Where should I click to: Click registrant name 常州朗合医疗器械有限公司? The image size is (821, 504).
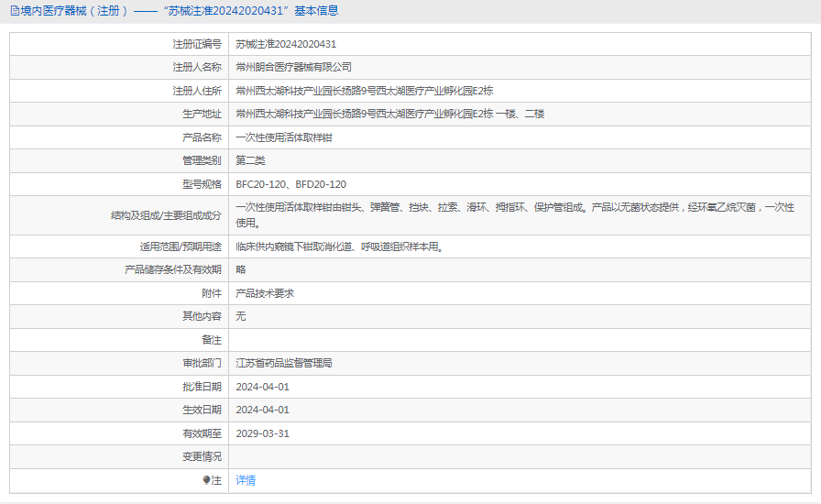pos(294,67)
